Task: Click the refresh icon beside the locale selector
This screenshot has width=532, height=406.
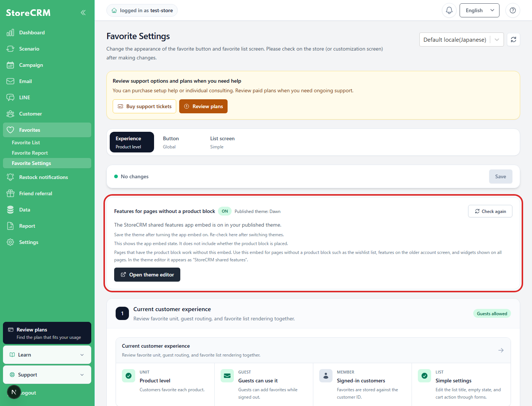Action: tap(514, 39)
